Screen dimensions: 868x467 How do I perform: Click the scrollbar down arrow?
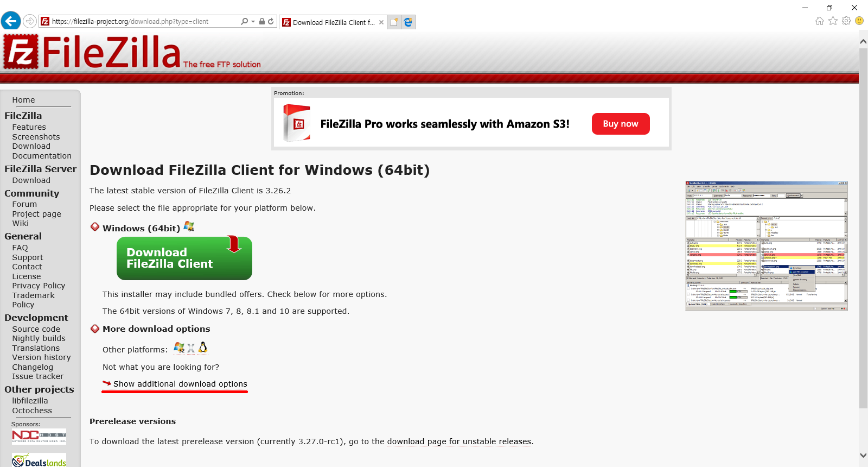pyautogui.click(x=863, y=455)
